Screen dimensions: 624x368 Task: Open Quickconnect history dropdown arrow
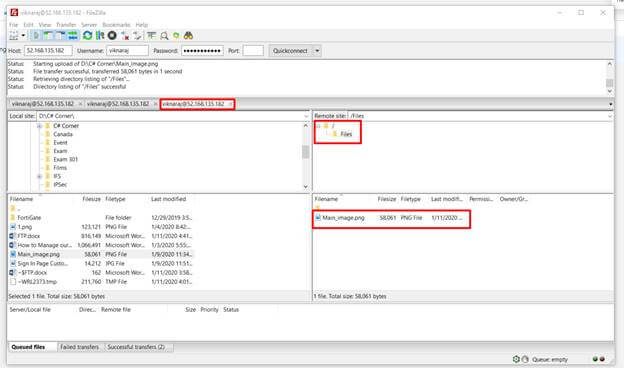(x=317, y=51)
